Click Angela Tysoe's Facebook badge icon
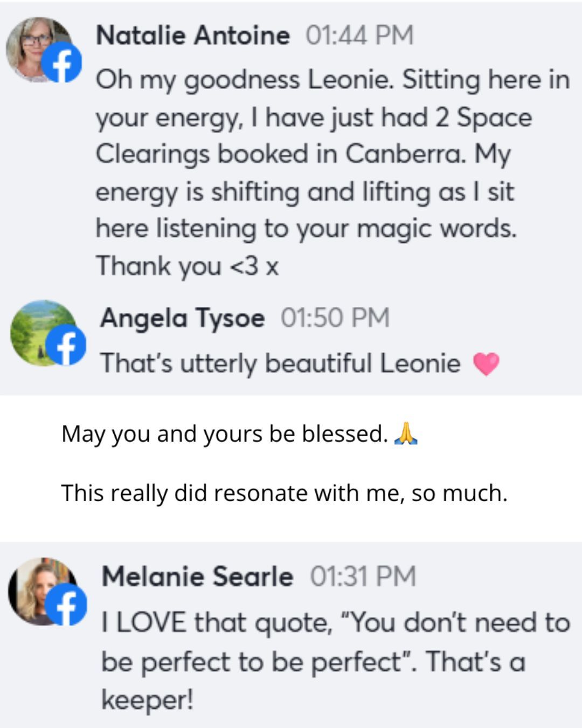Screen dimensions: 582x728 (x=66, y=345)
